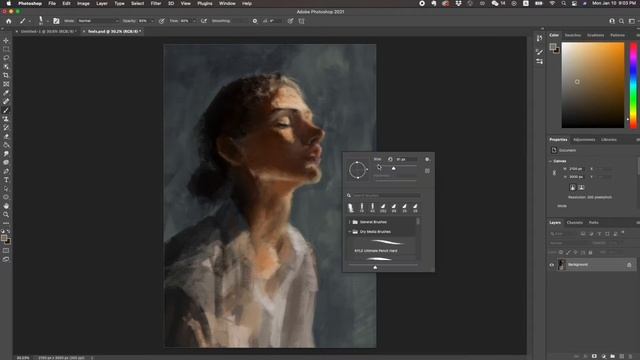Viewport: 640px width, 360px height.
Task: Click the portrait orientation button in Properties
Action: coord(573,187)
